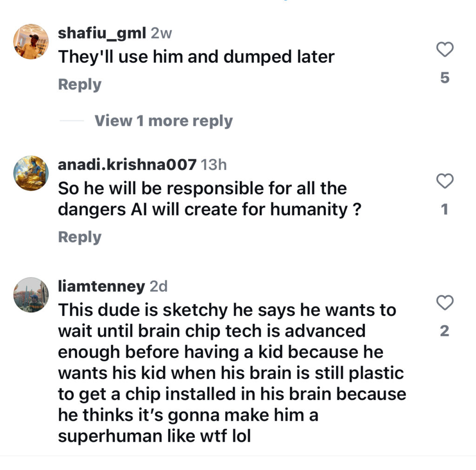The image size is (476, 470).
Task: Like anadi.krishna007's comment with the heart
Action: (445, 181)
